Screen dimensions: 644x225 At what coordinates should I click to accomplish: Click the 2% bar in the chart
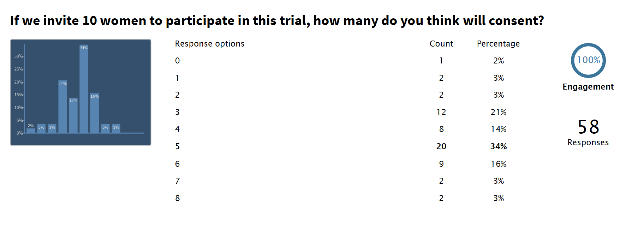click(x=31, y=130)
